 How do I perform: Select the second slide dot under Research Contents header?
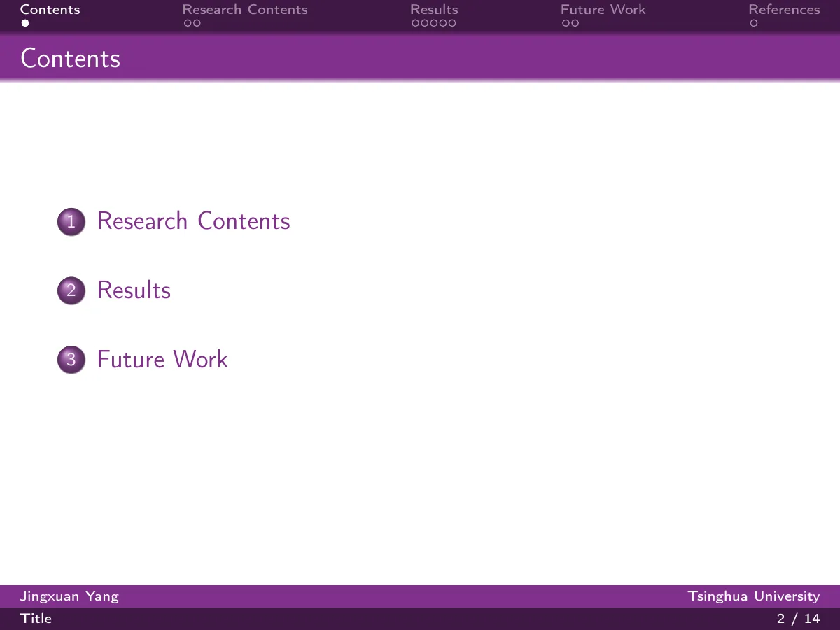coord(197,23)
